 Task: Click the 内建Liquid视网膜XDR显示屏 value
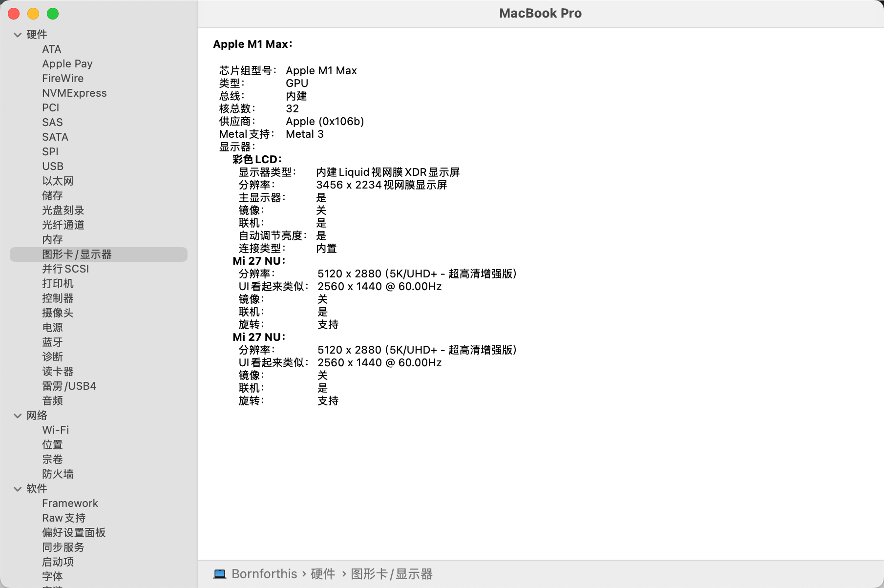pyautogui.click(x=388, y=172)
